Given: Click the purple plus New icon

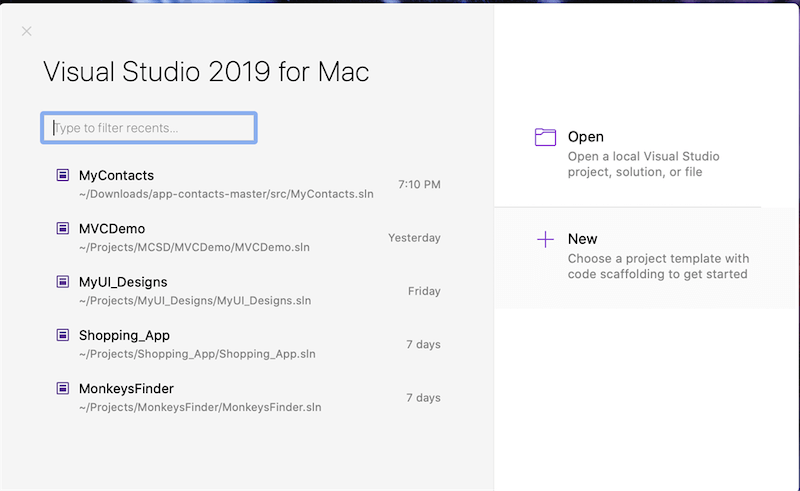Looking at the screenshot, I should point(545,239).
